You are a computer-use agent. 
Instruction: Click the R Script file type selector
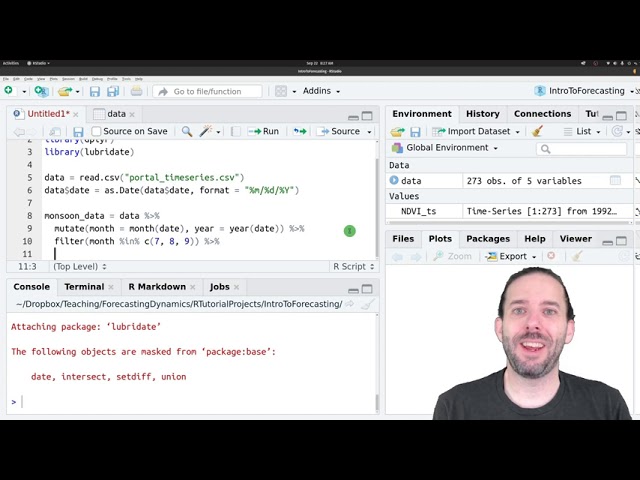[353, 267]
